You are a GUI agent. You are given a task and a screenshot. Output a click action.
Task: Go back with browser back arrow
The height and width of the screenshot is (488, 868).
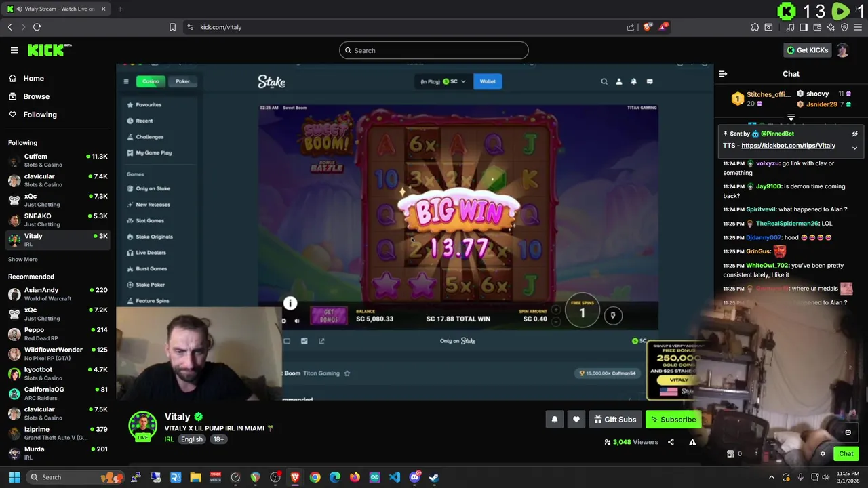(9, 27)
